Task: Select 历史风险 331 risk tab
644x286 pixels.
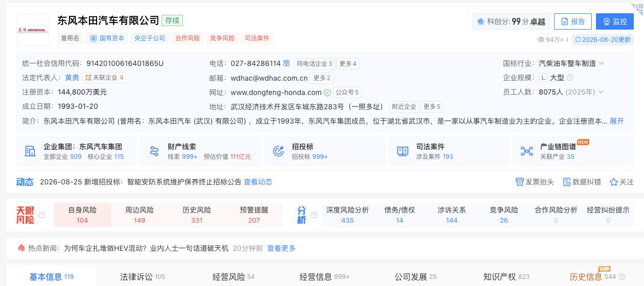Action: [x=197, y=215]
